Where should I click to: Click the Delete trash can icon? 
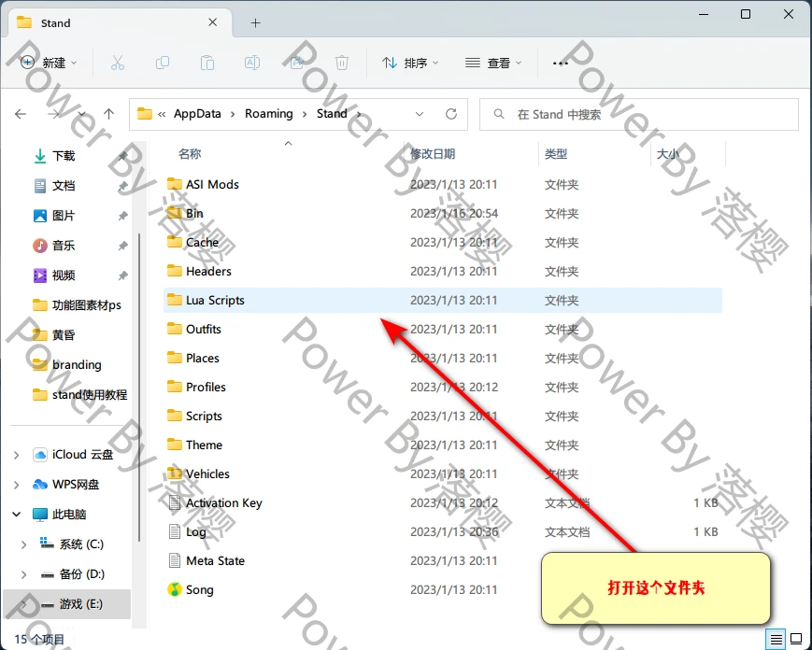pos(342,64)
